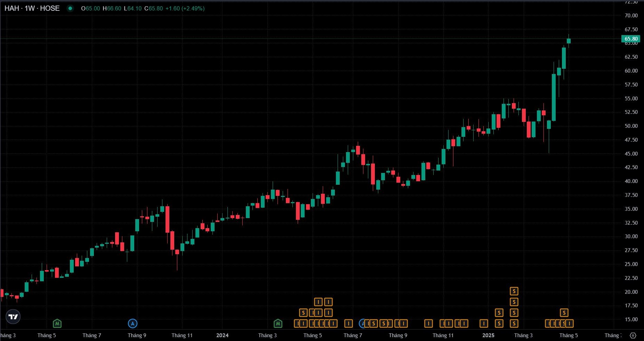Click the 2025 label on the time axis
644x341 pixels.
tap(488, 335)
